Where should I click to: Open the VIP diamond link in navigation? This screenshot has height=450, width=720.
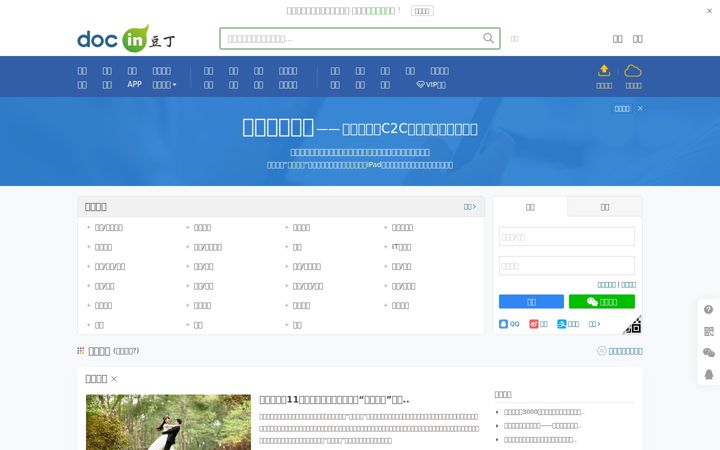[431, 84]
